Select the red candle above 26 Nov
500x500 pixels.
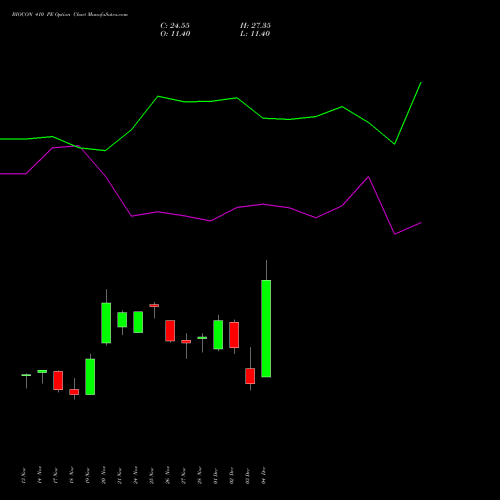point(170,331)
